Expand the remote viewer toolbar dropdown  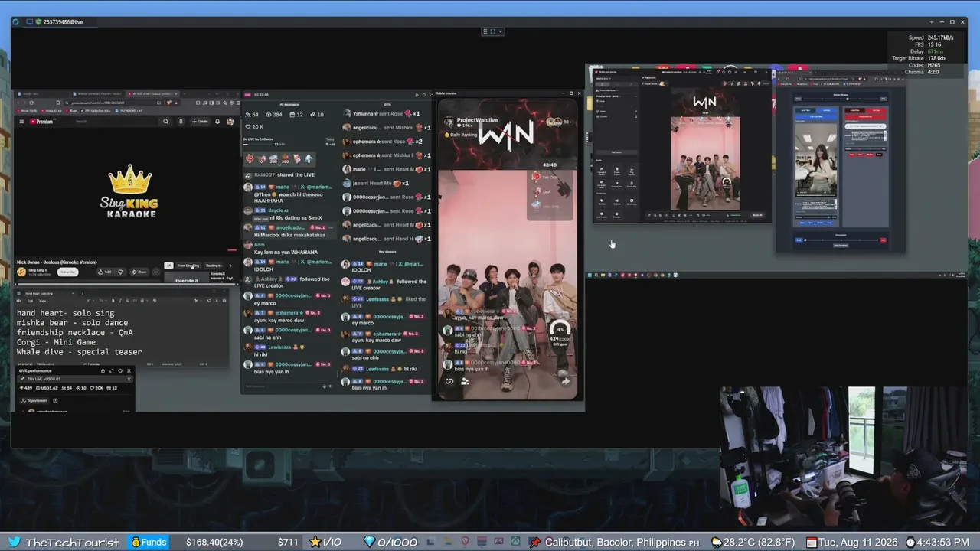tap(501, 31)
